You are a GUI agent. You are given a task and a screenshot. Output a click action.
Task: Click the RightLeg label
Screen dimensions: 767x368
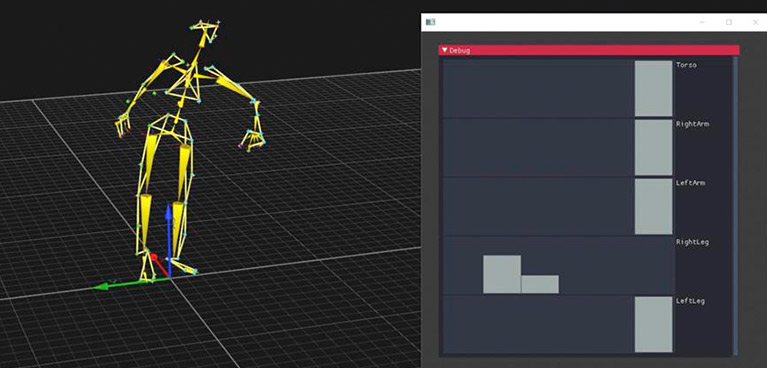point(692,242)
